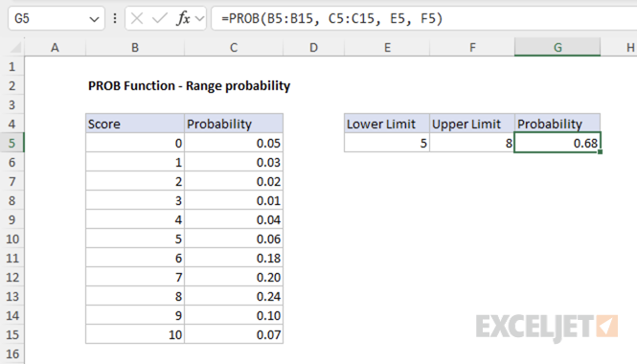Select the Score cell with value 7

[135, 277]
